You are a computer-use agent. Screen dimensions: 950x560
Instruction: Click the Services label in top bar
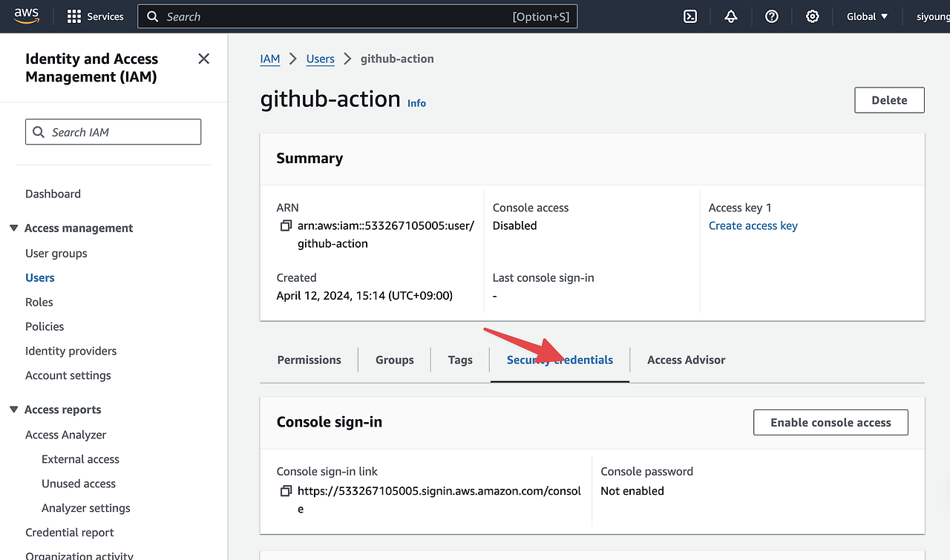point(105,16)
